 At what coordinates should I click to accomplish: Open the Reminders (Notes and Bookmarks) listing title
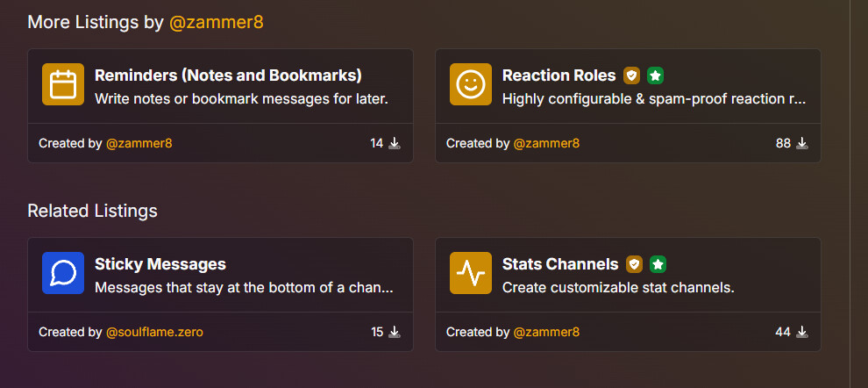coord(228,75)
